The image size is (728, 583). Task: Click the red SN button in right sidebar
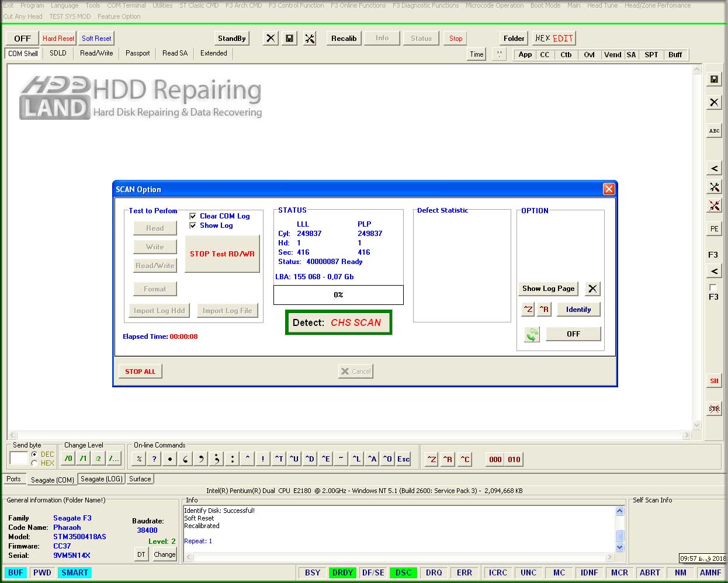point(714,381)
